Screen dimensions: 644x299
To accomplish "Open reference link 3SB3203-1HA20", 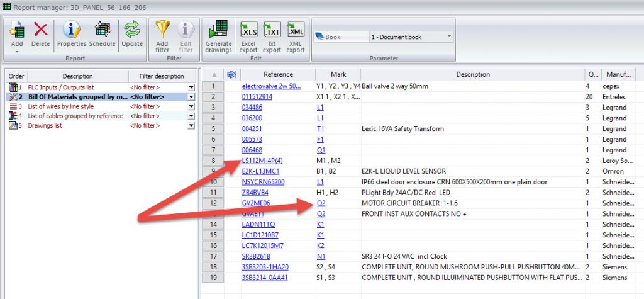I will [x=265, y=267].
